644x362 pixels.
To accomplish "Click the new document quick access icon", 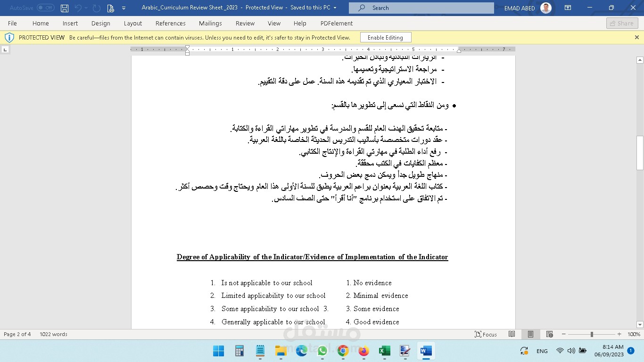I will click(110, 8).
